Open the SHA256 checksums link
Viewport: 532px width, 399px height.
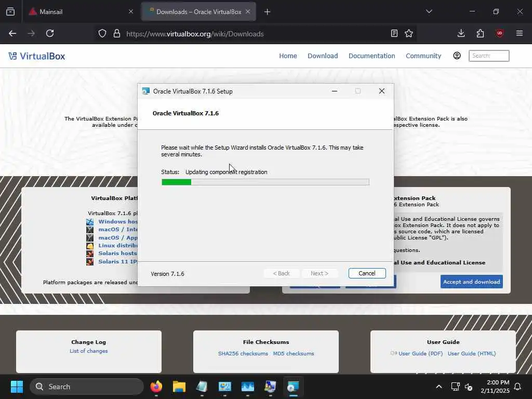(243, 353)
